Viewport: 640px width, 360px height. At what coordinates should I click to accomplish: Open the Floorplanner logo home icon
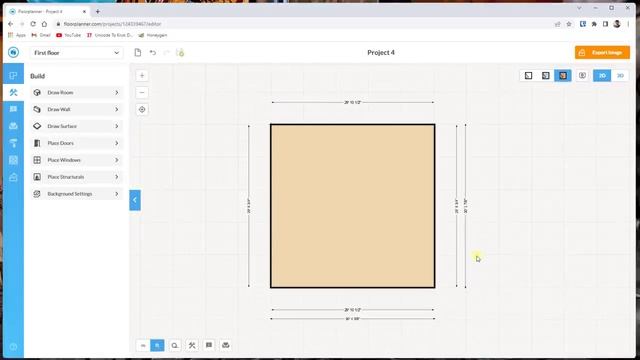click(x=13, y=52)
